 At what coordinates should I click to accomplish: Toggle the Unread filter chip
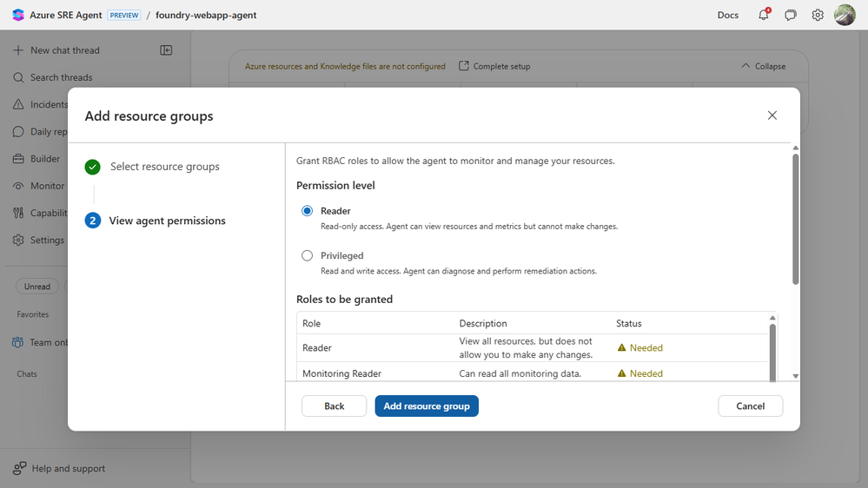pos(37,287)
